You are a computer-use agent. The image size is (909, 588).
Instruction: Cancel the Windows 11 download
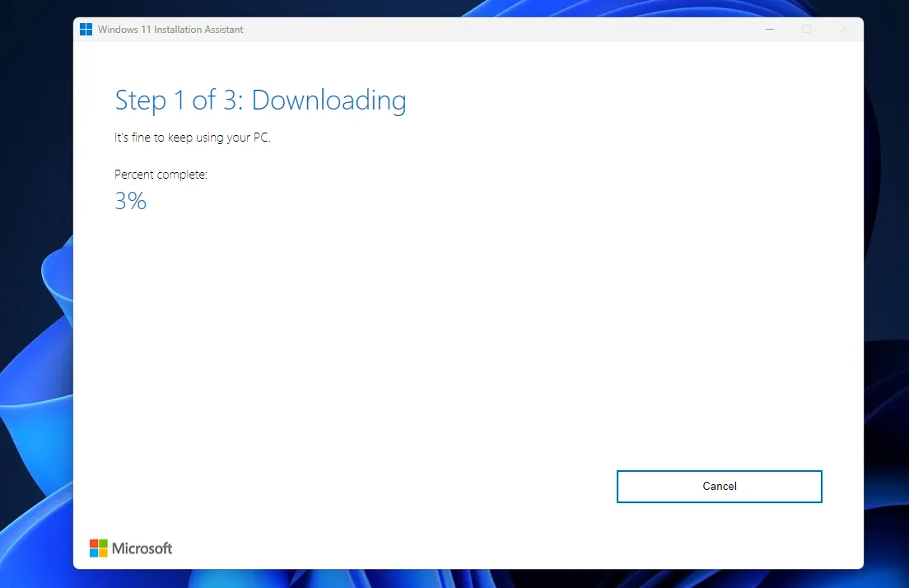point(719,486)
